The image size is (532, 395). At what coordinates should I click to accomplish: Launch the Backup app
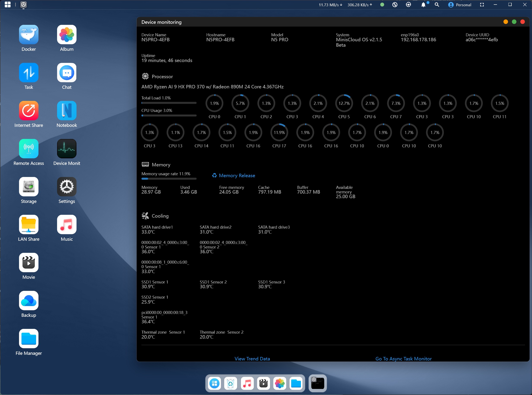coord(29,301)
